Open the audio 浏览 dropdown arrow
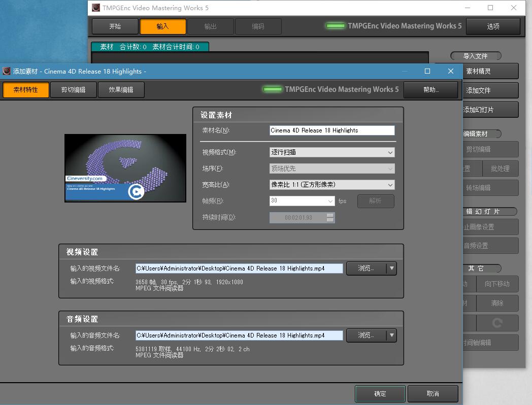The image size is (532, 405). (391, 335)
